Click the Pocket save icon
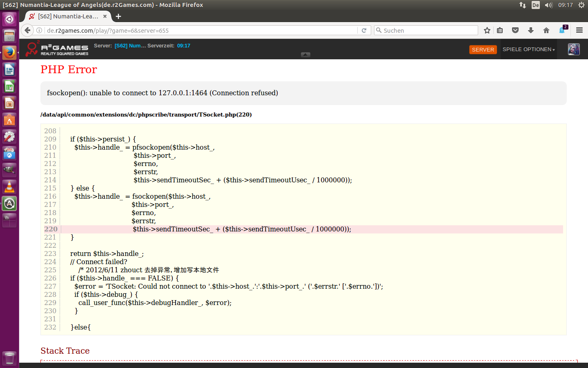This screenshot has height=368, width=588. (515, 30)
